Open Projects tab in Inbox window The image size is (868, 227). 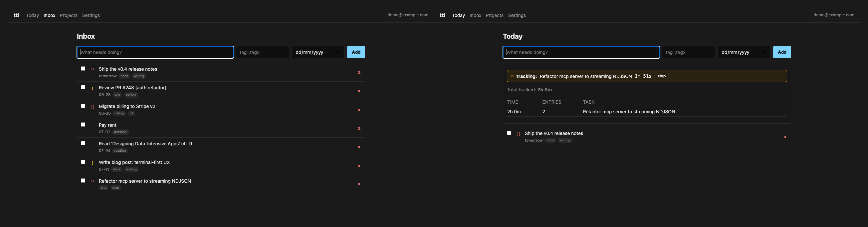(x=69, y=16)
